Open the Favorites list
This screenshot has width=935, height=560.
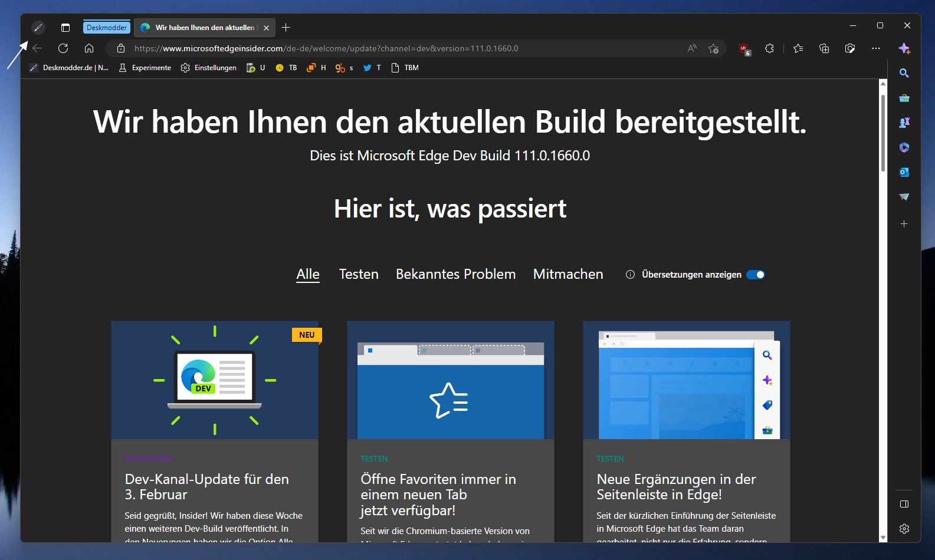(x=798, y=48)
